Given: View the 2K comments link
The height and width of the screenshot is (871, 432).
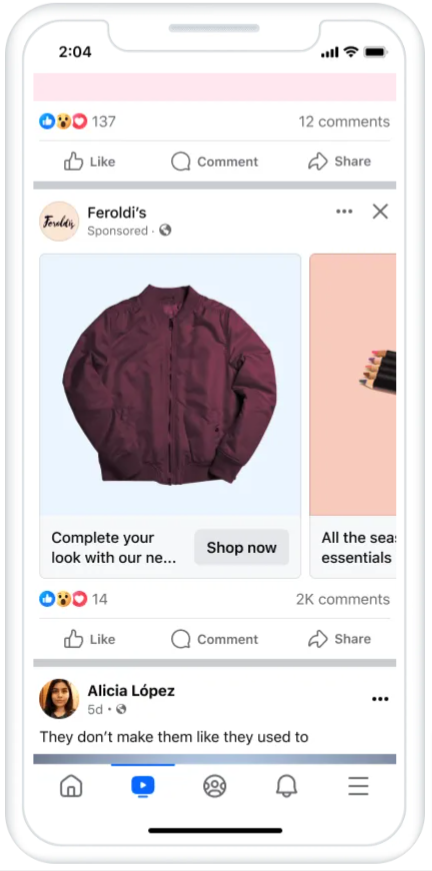Looking at the screenshot, I should pos(343,599).
